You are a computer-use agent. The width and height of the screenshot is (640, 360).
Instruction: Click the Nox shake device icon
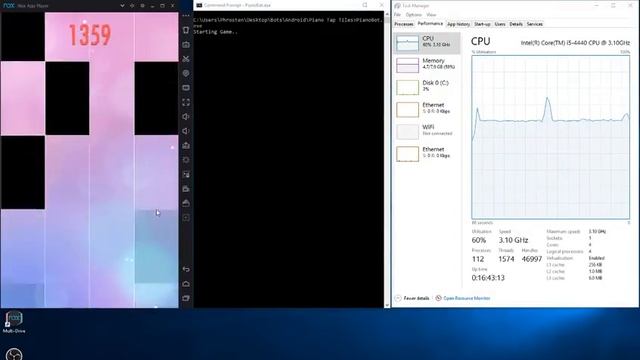click(186, 30)
